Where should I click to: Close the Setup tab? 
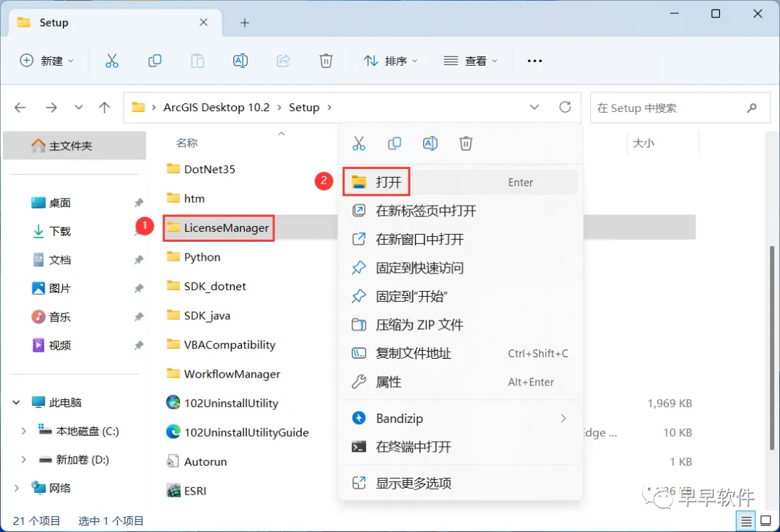[204, 22]
